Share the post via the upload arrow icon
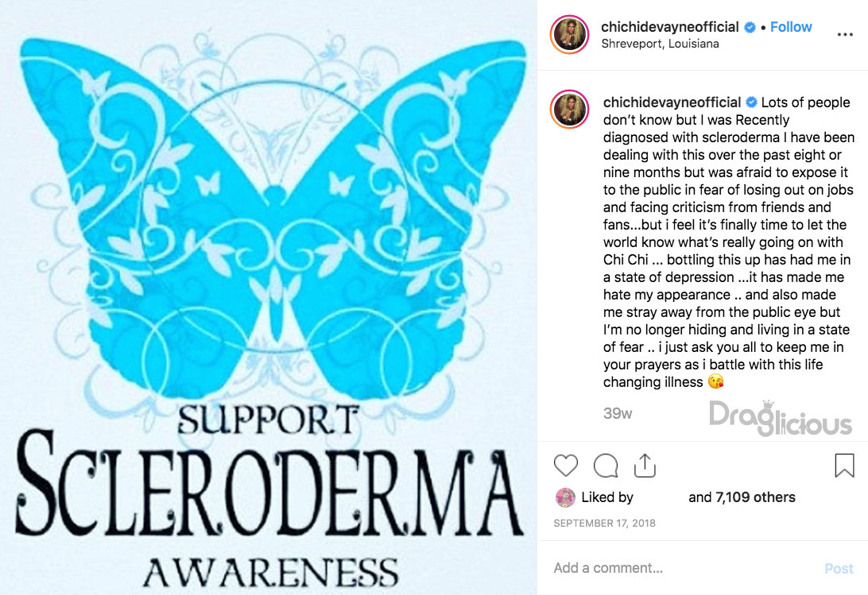Screen dimensions: 868x595 [x=645, y=465]
